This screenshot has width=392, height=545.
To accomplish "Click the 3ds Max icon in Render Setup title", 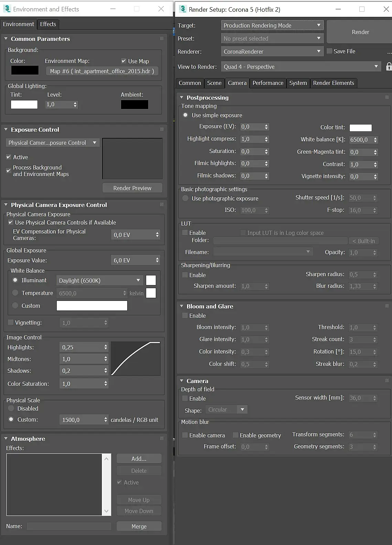I will click(183, 9).
